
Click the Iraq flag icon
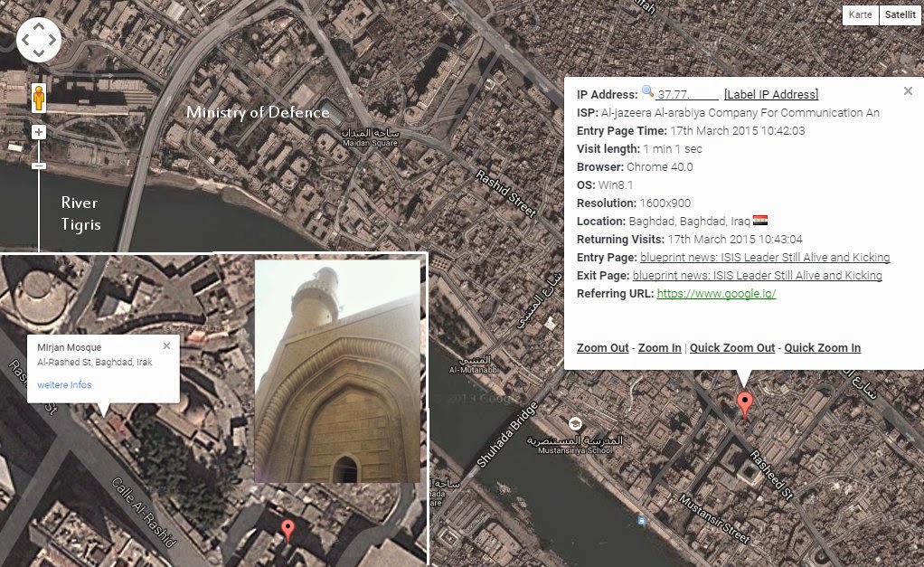(x=760, y=221)
